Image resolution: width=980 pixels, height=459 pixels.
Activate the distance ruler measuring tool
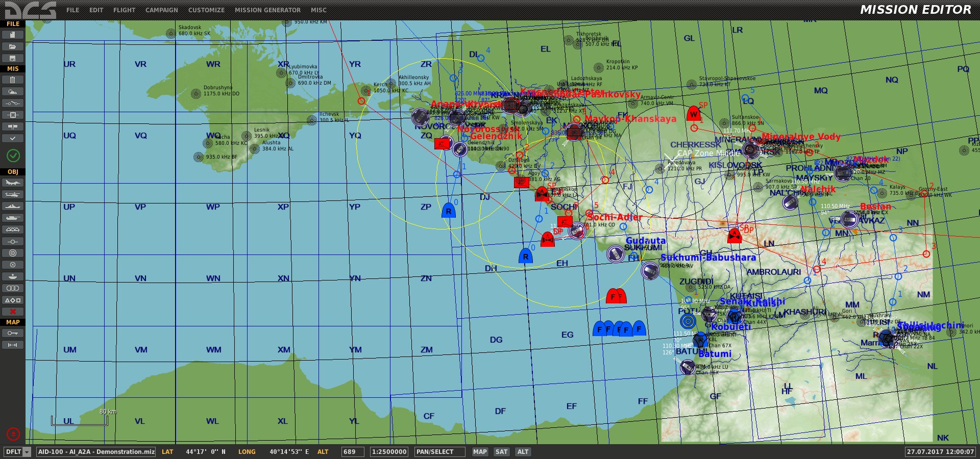13,345
